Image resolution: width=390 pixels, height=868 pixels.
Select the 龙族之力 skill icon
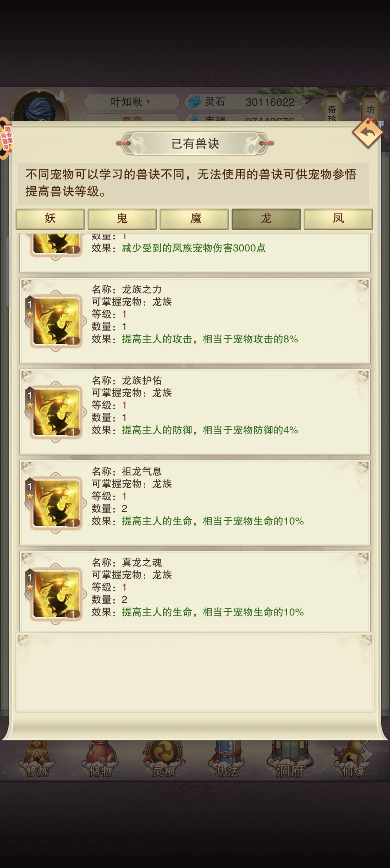56,321
